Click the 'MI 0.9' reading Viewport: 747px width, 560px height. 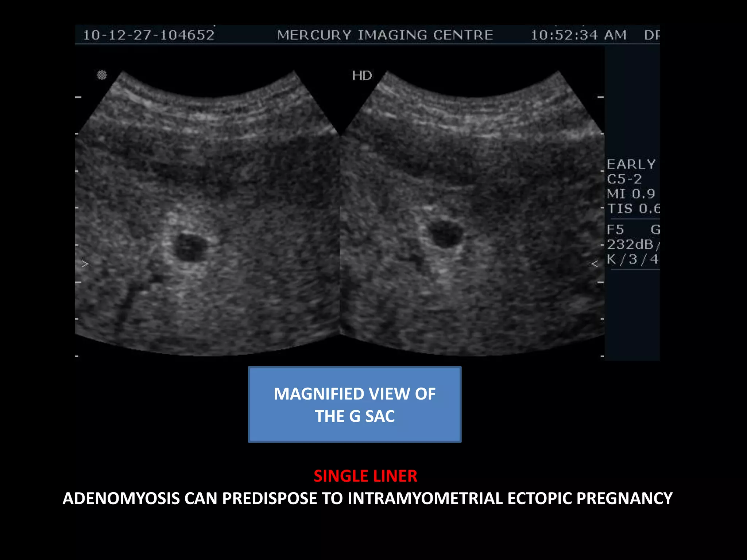631,194
